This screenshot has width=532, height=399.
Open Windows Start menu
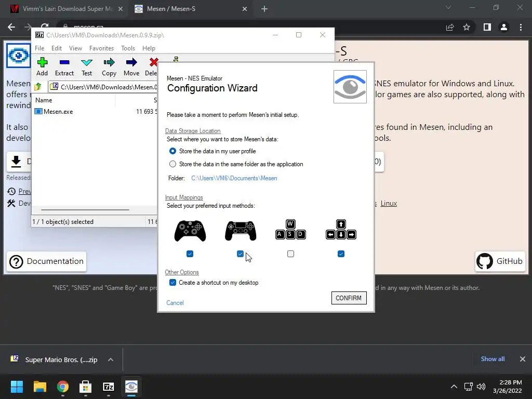pos(17,387)
